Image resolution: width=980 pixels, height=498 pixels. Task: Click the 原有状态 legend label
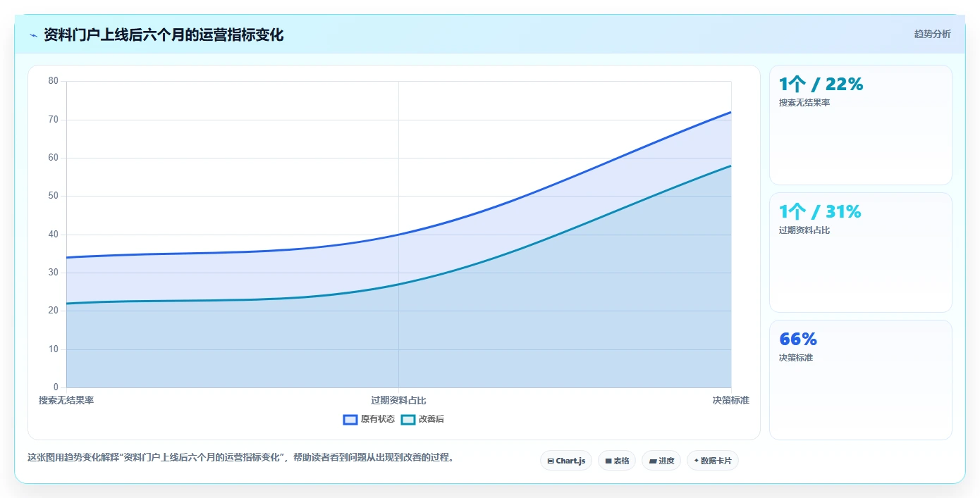point(378,419)
